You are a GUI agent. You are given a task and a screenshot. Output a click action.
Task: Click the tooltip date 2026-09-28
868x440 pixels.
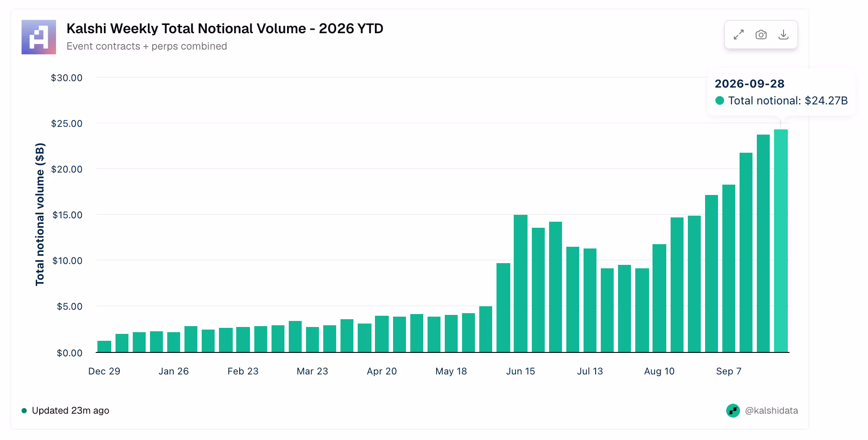(749, 84)
